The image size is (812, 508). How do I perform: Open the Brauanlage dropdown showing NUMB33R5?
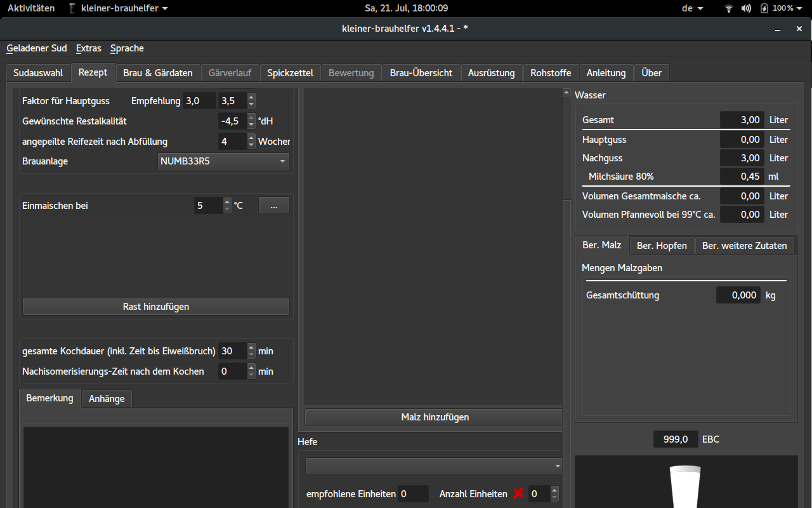(x=223, y=161)
